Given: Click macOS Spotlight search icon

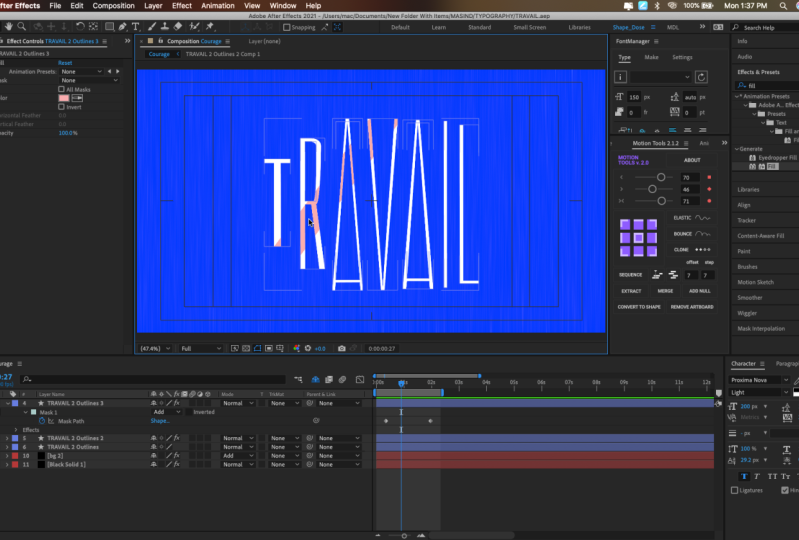Looking at the screenshot, I should pos(783,6).
